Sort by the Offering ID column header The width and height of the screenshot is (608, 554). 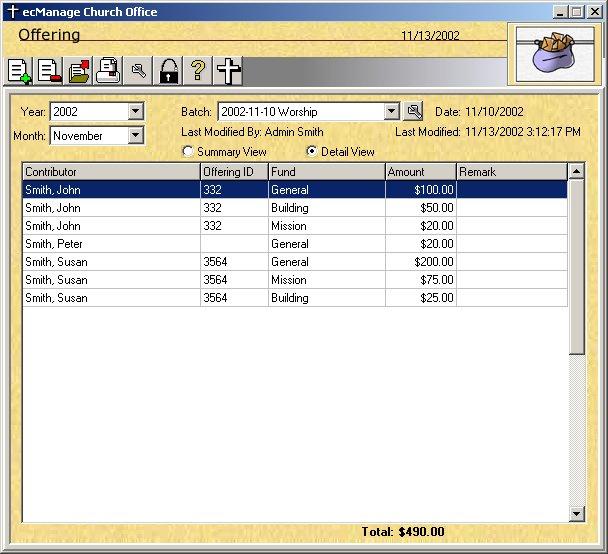pos(234,172)
